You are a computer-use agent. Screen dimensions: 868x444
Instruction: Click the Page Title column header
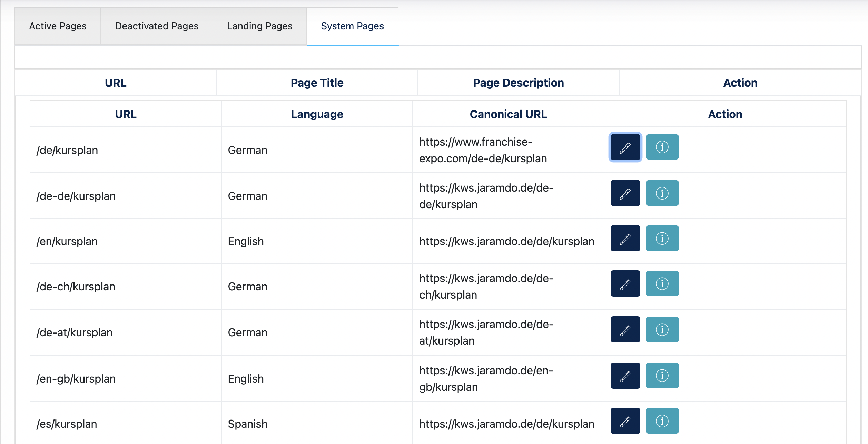[x=317, y=83]
